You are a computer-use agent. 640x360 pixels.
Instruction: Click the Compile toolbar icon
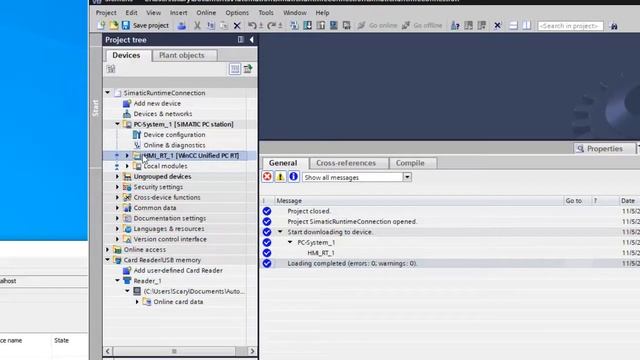click(x=294, y=26)
